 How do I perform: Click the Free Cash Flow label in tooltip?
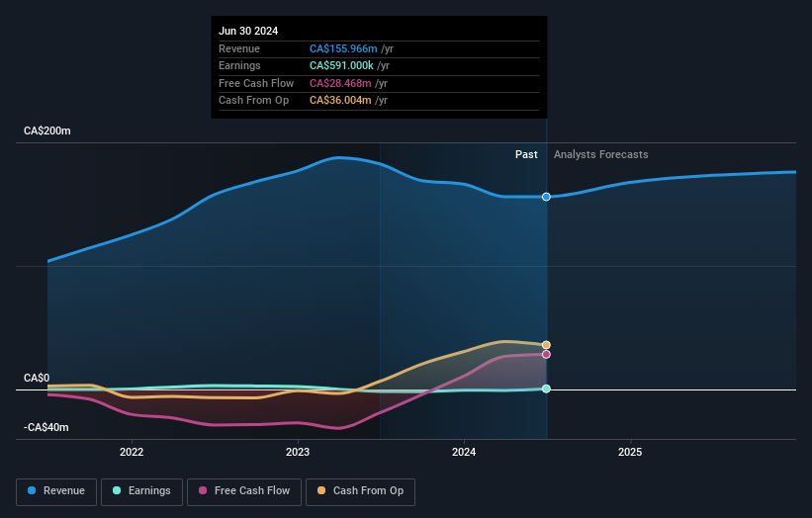(x=256, y=83)
